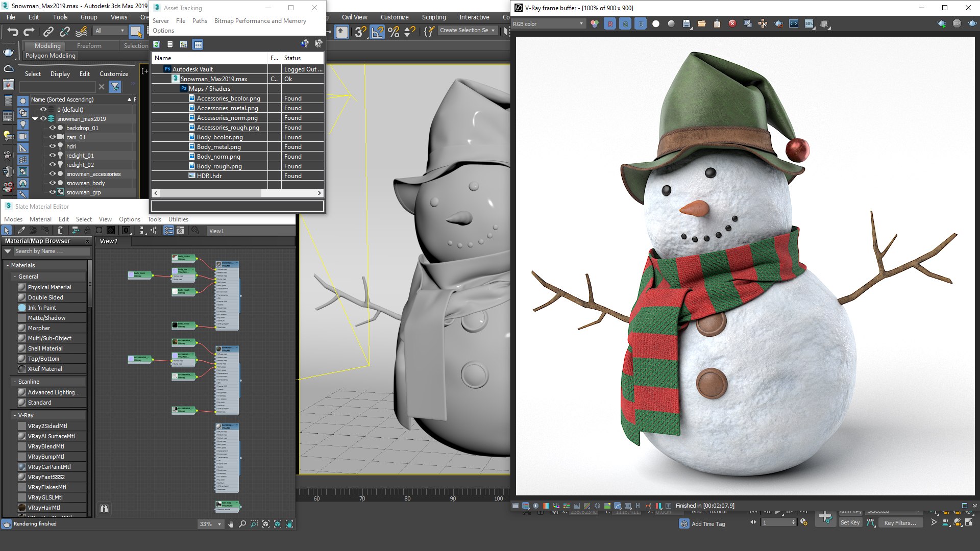Select VRayCarPaintMtl material

49,467
